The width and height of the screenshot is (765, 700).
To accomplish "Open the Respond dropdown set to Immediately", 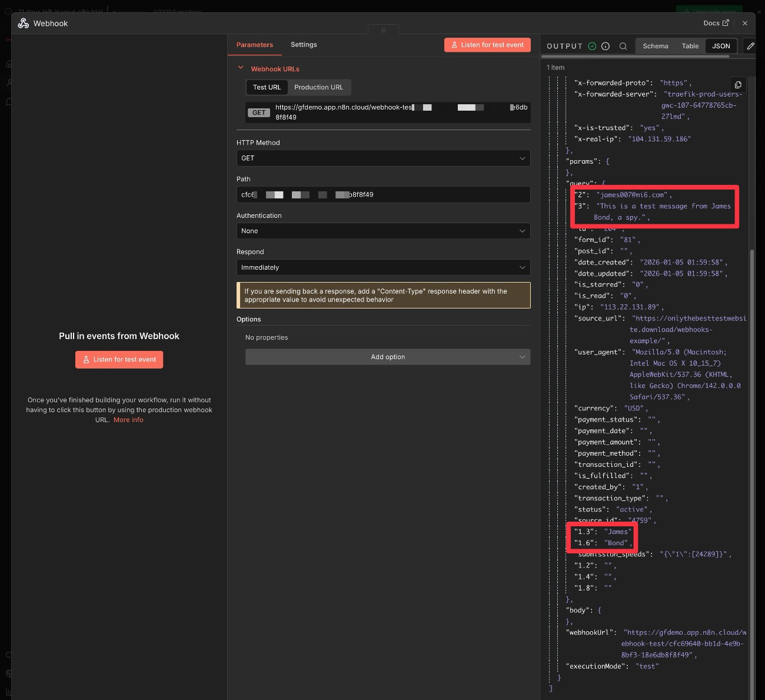I will pos(383,267).
